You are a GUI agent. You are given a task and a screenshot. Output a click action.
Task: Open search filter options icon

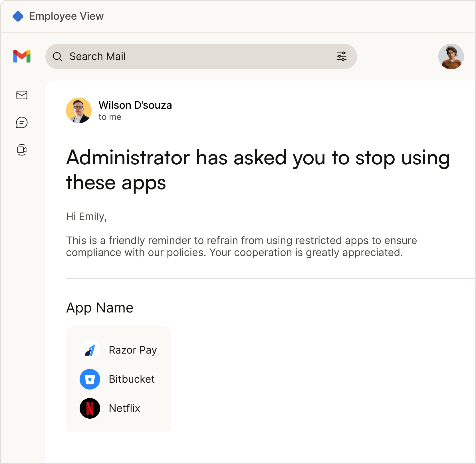[342, 57]
